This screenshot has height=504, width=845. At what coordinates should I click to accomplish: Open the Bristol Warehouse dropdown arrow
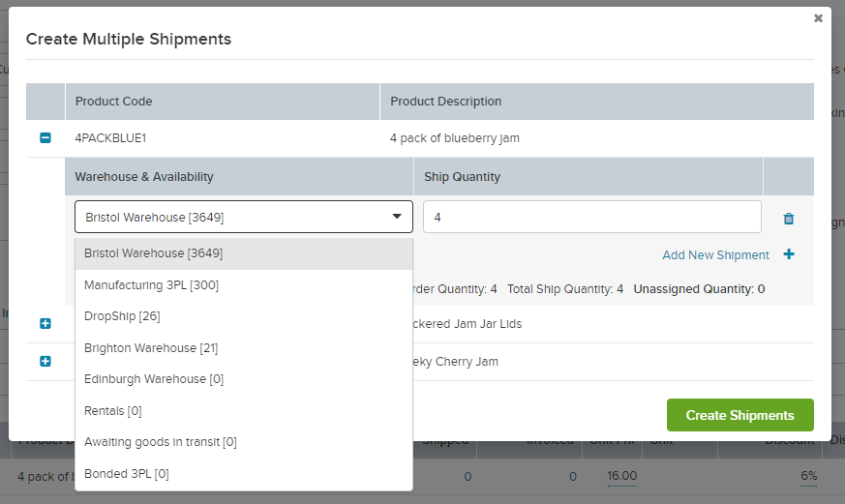pos(397,217)
